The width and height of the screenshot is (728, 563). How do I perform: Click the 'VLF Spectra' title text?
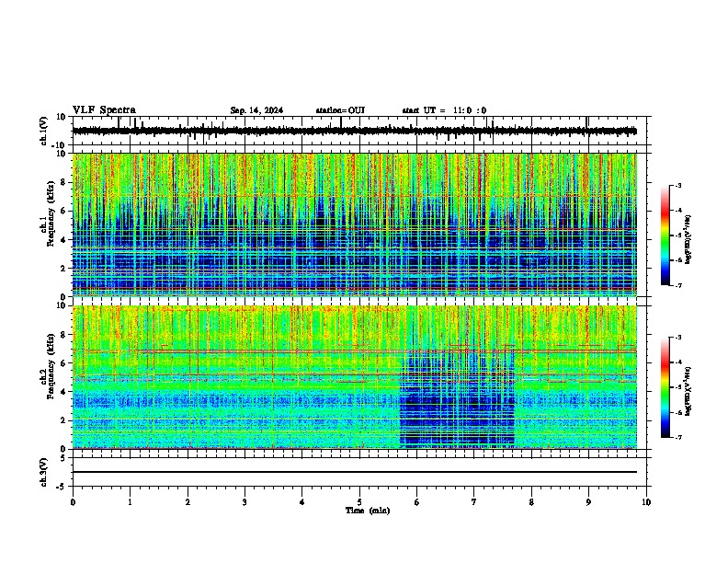[x=104, y=110]
